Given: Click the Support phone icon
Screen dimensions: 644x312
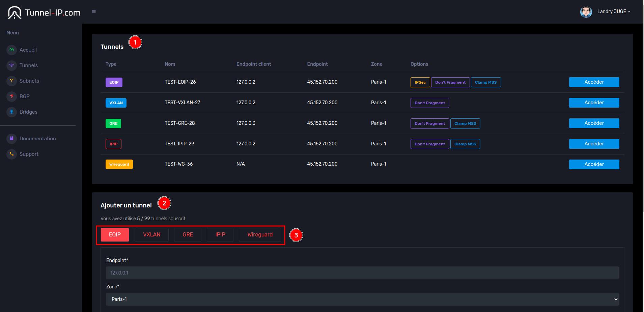Looking at the screenshot, I should (11, 154).
